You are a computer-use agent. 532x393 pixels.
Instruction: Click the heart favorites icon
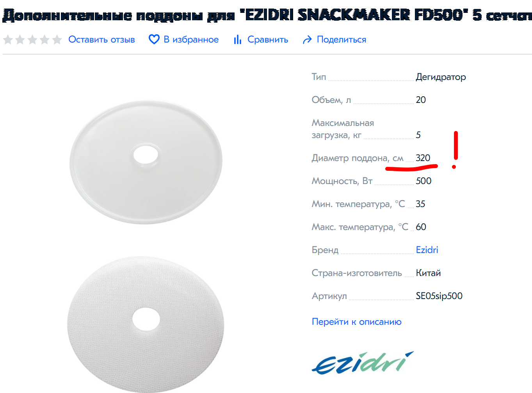(x=154, y=39)
